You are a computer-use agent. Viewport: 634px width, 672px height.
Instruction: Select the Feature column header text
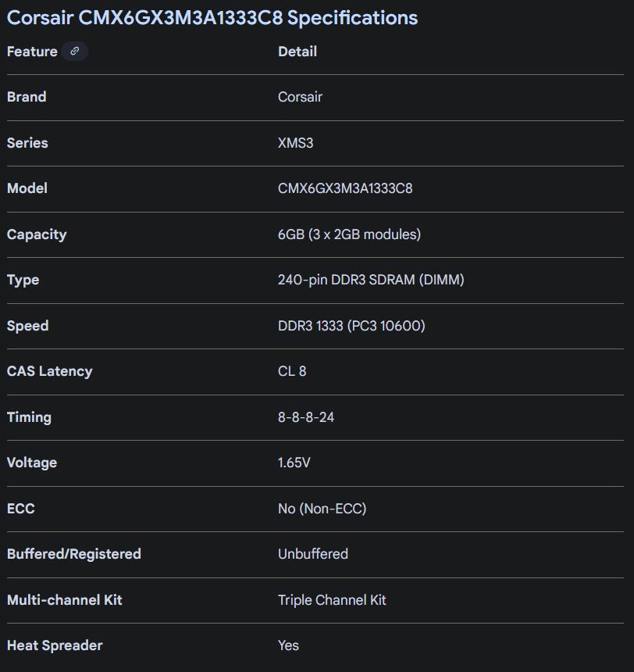tap(32, 52)
